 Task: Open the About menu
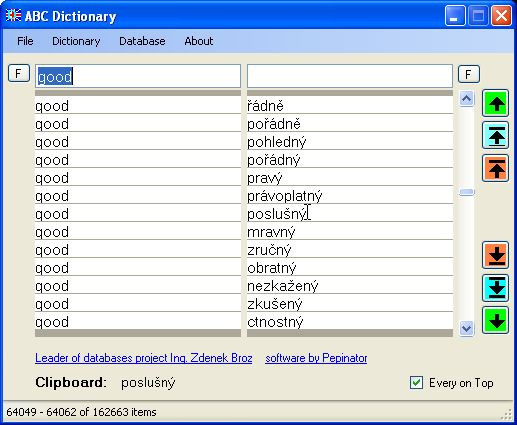click(x=199, y=41)
